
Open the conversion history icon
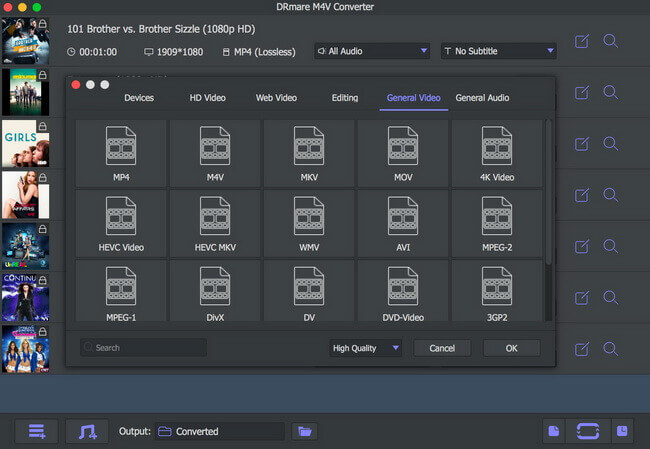[622, 431]
